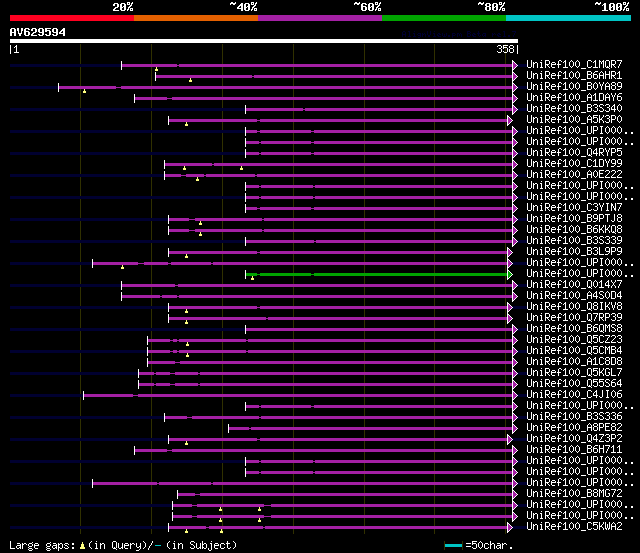Click the UniRef100_C5KWA2 label
This screenshot has width=640, height=553.
(574, 526)
